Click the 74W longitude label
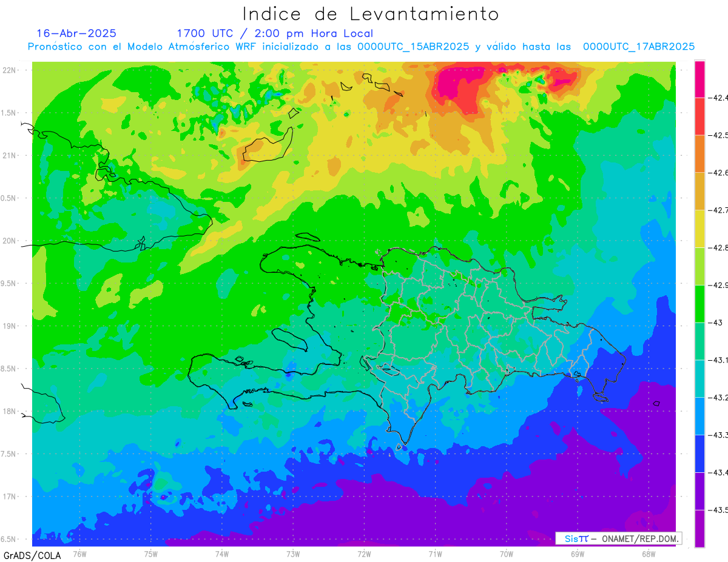The height and width of the screenshot is (562, 728). [x=222, y=554]
